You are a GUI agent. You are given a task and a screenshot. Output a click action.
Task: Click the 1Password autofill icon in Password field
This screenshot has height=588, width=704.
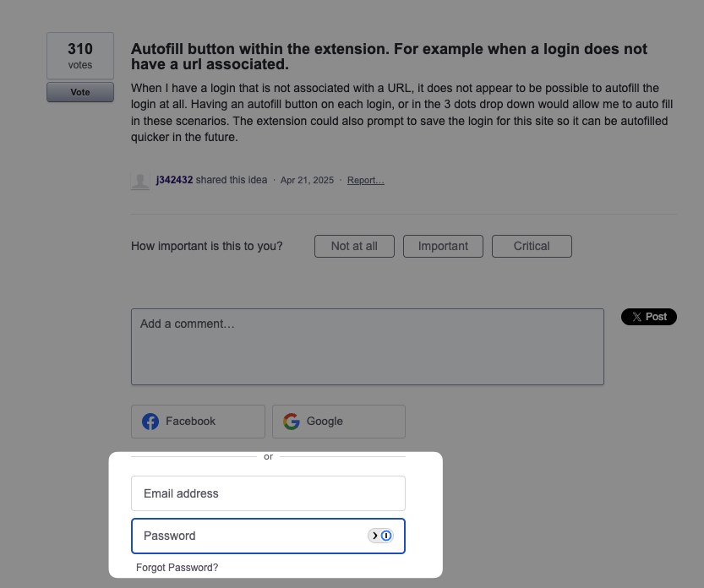(381, 536)
